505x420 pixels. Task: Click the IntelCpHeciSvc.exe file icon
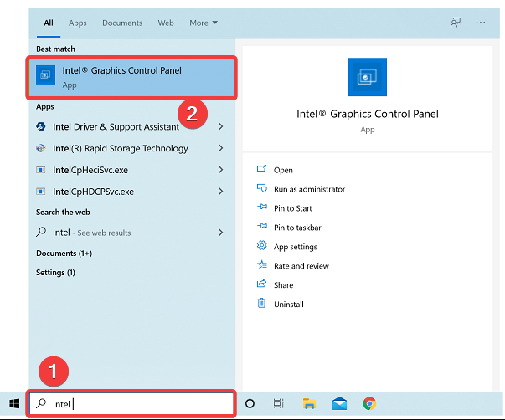click(x=41, y=170)
